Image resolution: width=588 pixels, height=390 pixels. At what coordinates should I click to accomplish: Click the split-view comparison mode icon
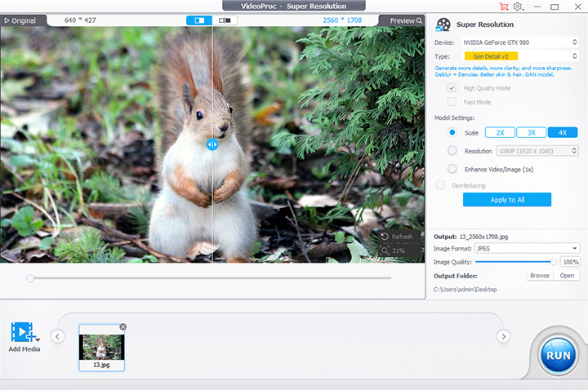pos(198,20)
